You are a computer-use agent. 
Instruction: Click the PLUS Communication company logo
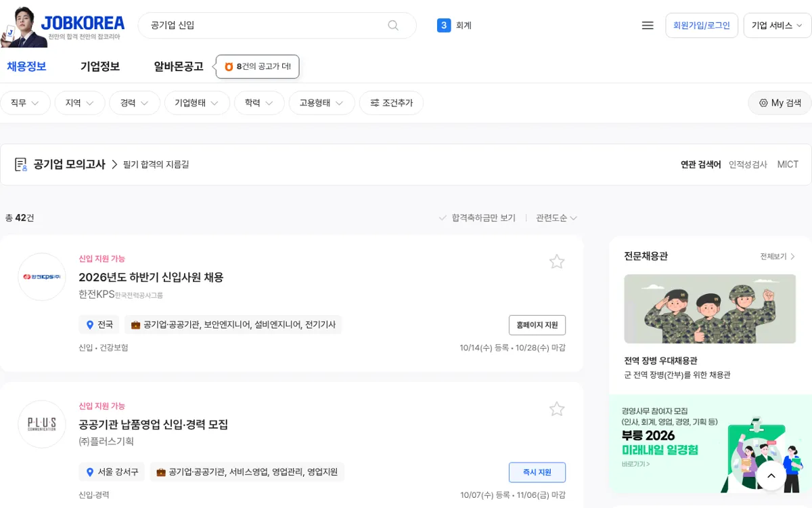click(x=42, y=424)
